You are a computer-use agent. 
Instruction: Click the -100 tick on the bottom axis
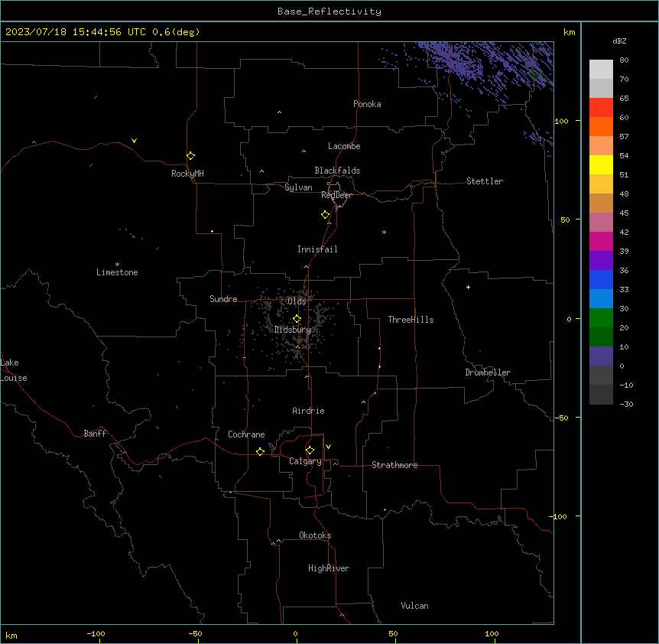(96, 633)
